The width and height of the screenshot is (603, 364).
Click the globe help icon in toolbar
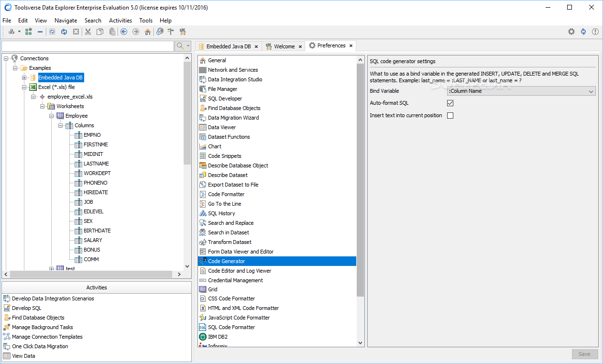tap(160, 32)
